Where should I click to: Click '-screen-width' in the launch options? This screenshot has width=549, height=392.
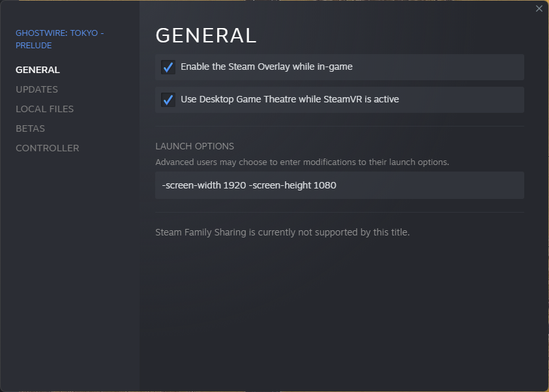[191, 185]
